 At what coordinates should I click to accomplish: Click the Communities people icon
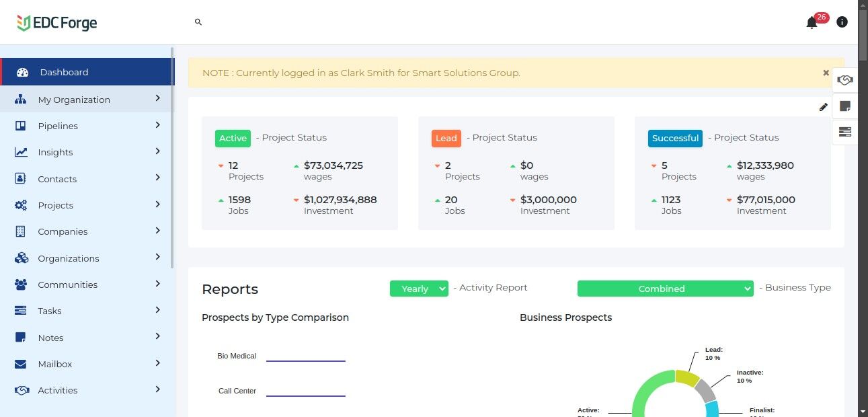point(21,285)
